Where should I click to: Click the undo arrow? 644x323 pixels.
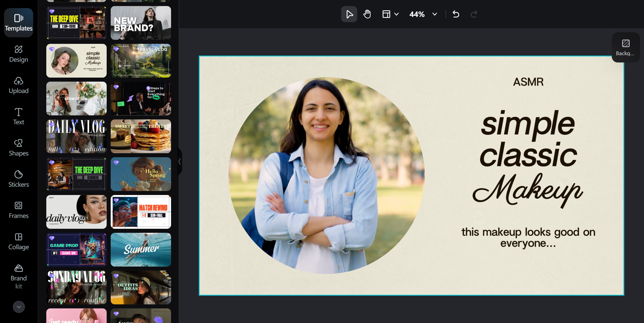pos(456,14)
